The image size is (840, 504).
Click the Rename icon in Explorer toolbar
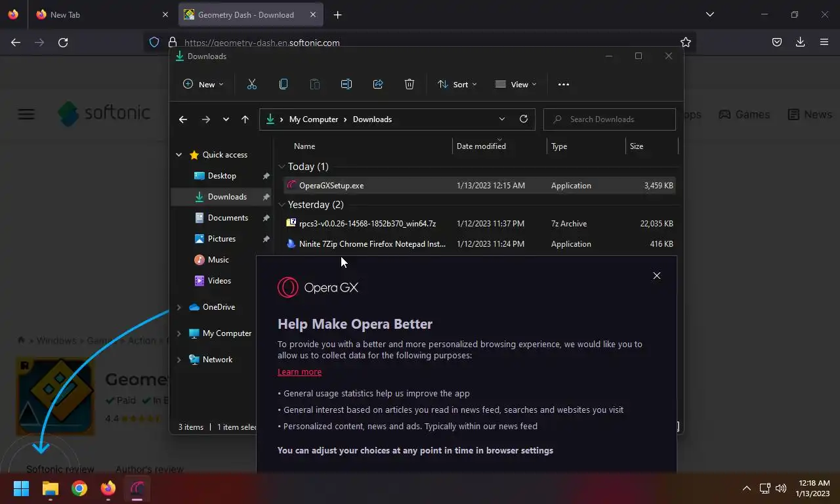tap(346, 84)
